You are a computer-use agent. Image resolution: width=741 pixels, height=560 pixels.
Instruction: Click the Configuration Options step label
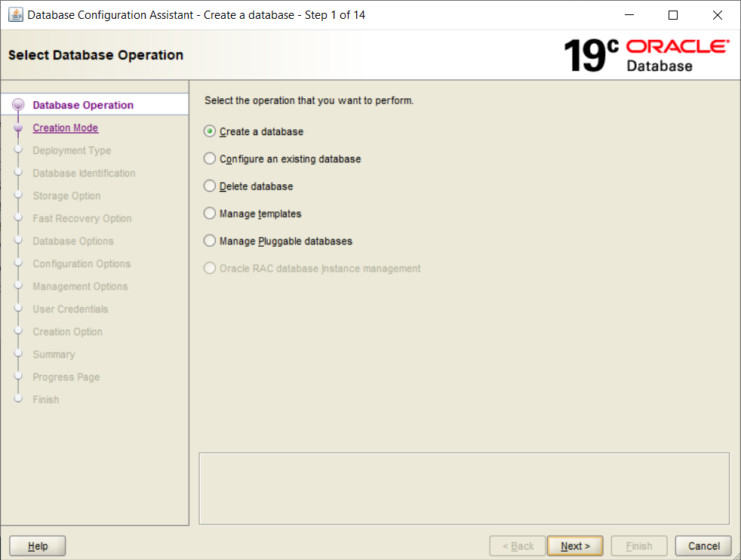(x=81, y=263)
